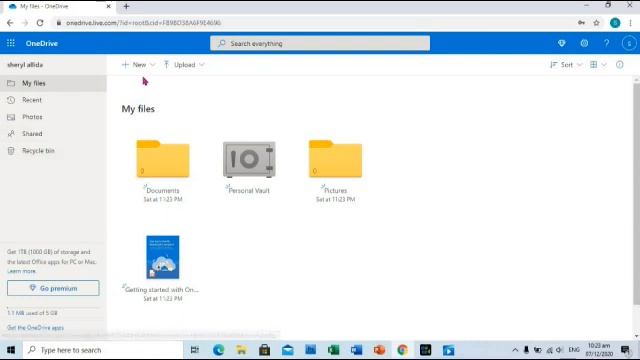Open the details info pane icon
Viewport: 640px width, 360px height.
point(620,64)
